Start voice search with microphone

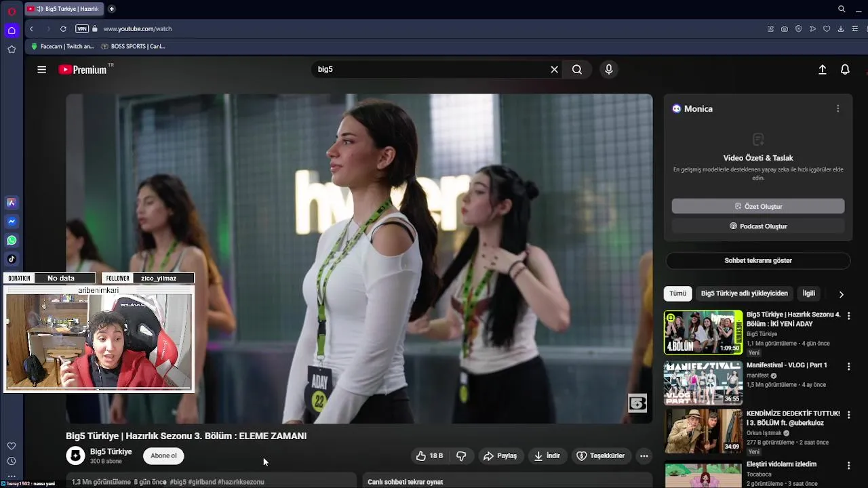pyautogui.click(x=609, y=69)
